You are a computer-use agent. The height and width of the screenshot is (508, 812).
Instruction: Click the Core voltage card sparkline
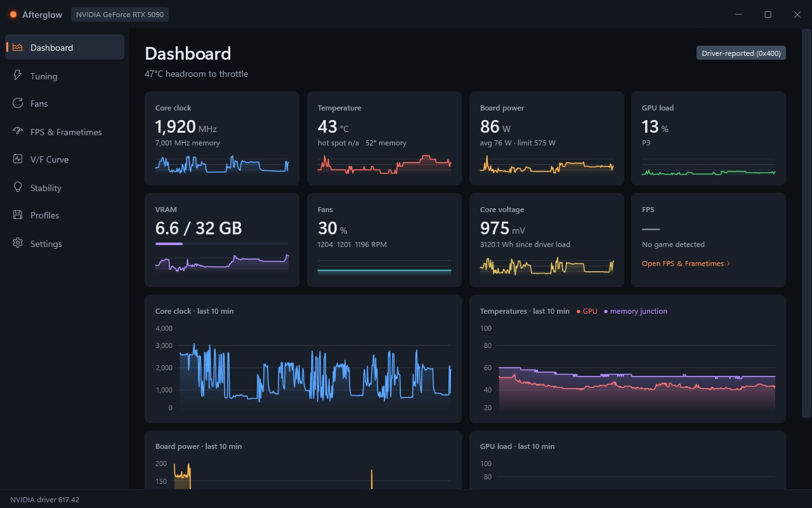click(x=547, y=266)
